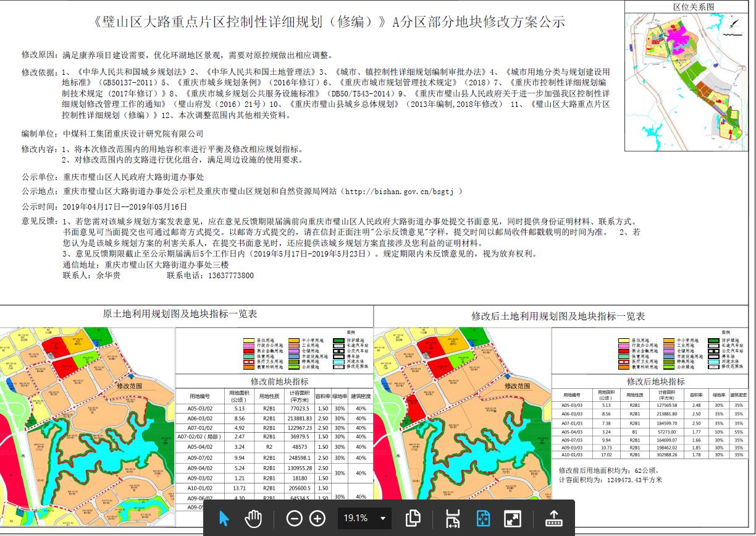Screen dimensions: 756x536
Task: Click cyan 河流水体 swatch in left legend
Action: point(337,361)
